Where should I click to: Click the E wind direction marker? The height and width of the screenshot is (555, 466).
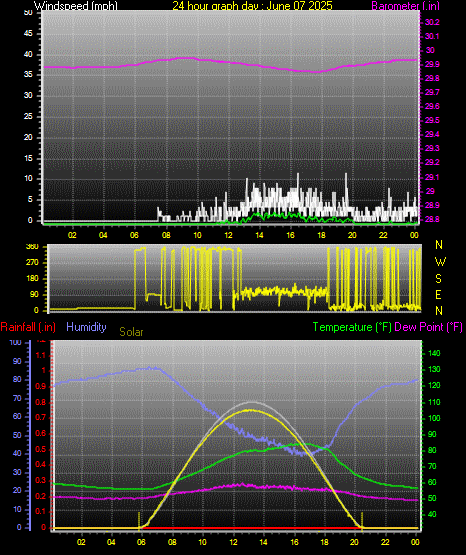pyautogui.click(x=438, y=294)
